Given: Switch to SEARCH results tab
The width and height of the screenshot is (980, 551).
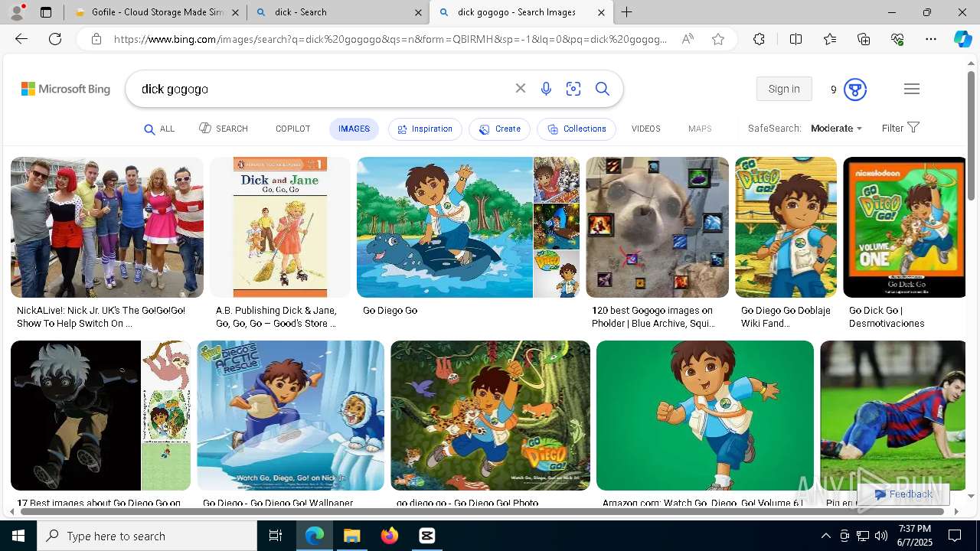Looking at the screenshot, I should click(x=224, y=129).
